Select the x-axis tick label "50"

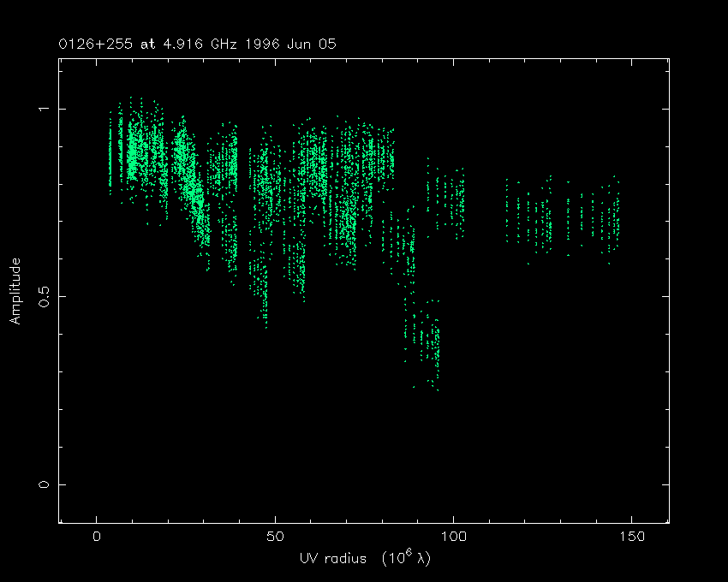point(275,537)
